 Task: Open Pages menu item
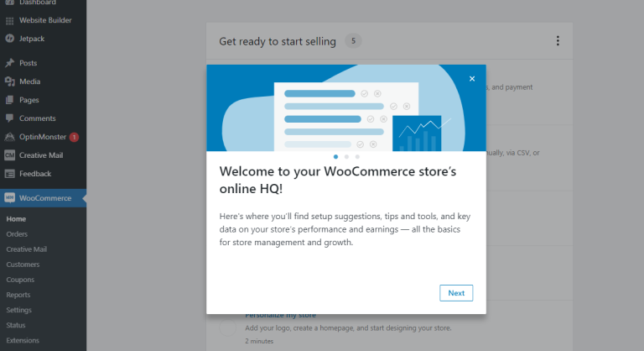coord(29,100)
